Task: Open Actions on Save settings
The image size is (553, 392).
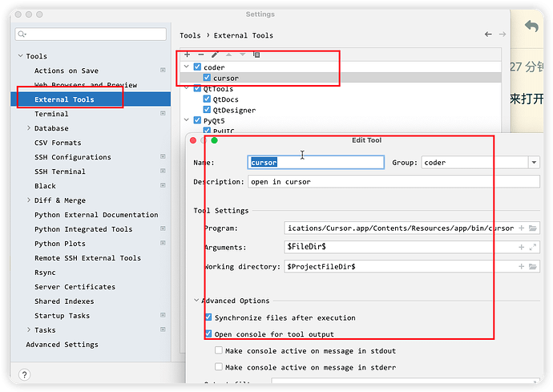Action: [x=67, y=71]
